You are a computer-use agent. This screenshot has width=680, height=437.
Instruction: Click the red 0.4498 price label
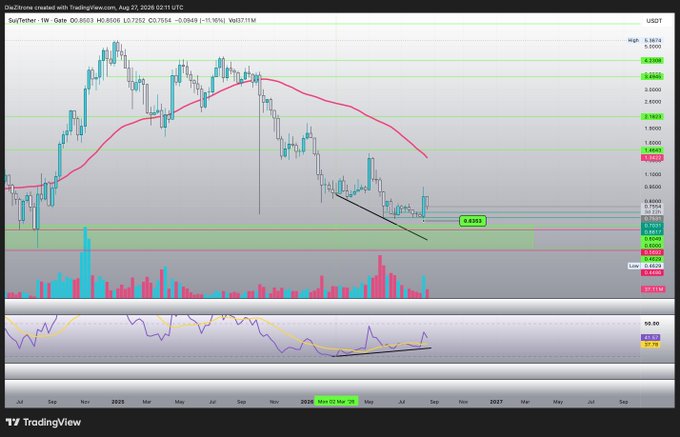click(652, 273)
